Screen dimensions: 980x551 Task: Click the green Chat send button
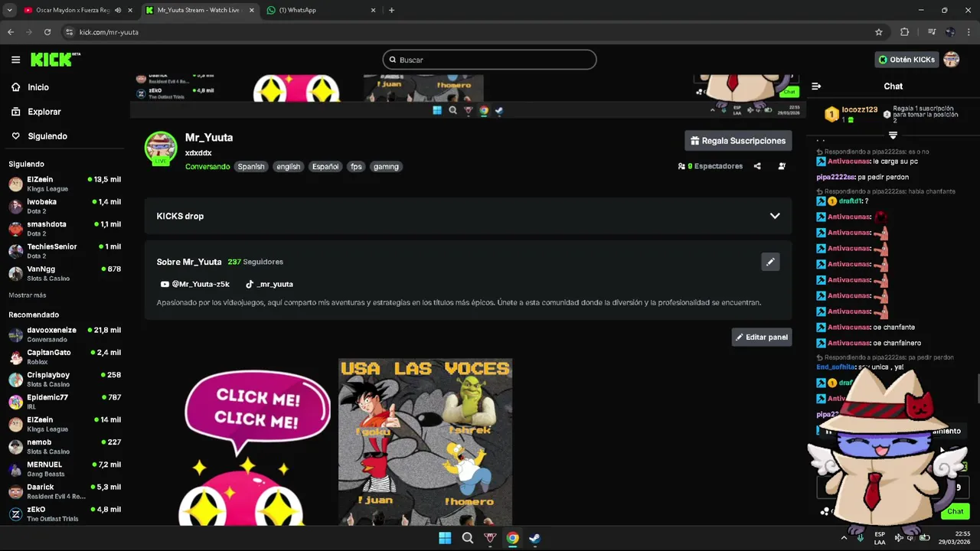pos(955,511)
